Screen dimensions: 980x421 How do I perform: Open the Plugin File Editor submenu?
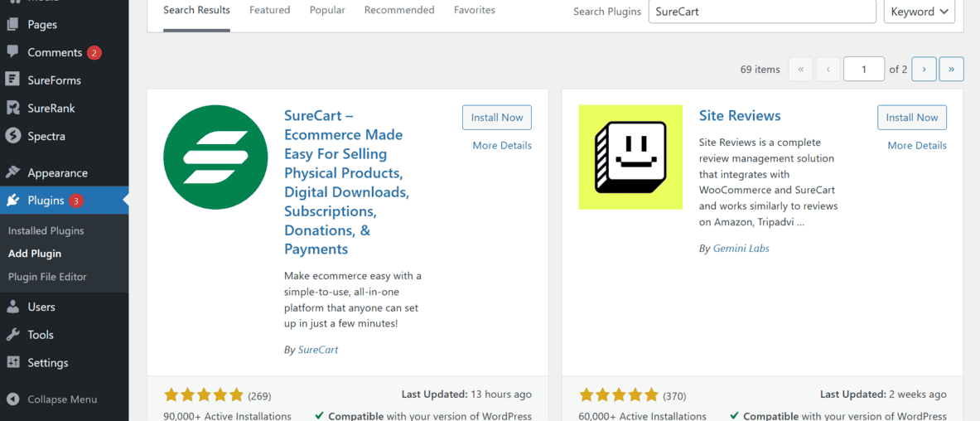tap(47, 277)
